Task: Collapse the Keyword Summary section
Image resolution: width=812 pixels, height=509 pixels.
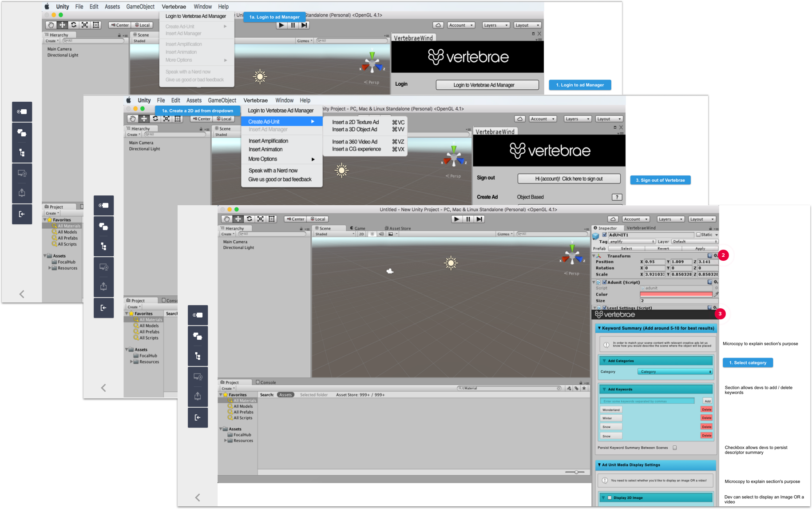Action: [x=599, y=328]
